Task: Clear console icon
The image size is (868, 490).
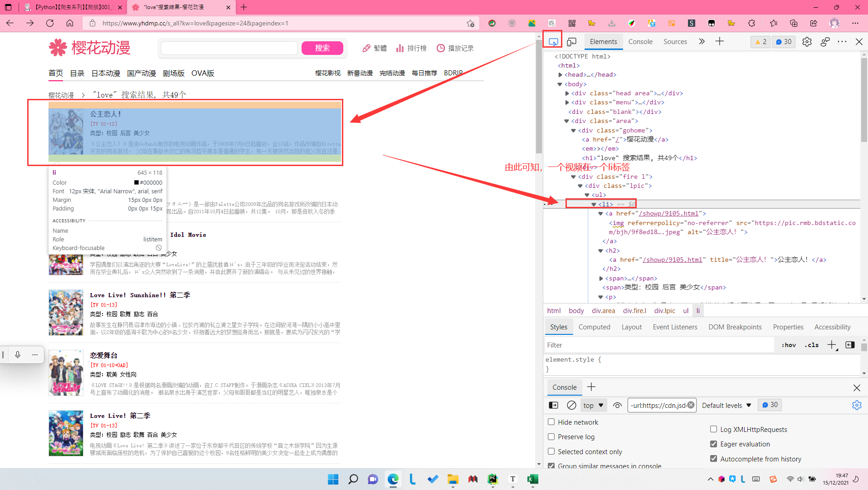Action: (x=571, y=405)
